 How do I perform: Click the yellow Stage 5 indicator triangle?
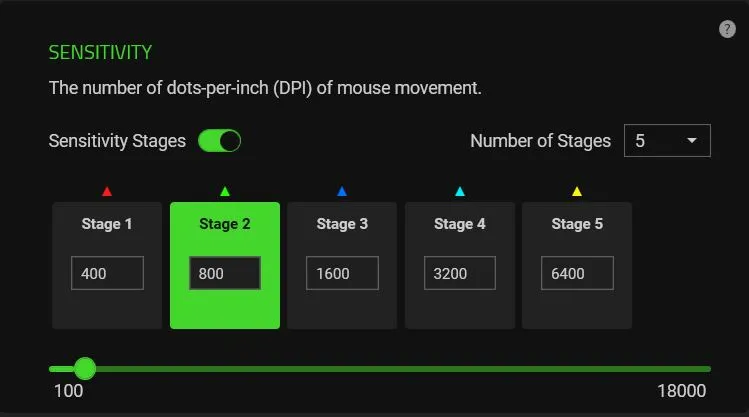pyautogui.click(x=577, y=192)
